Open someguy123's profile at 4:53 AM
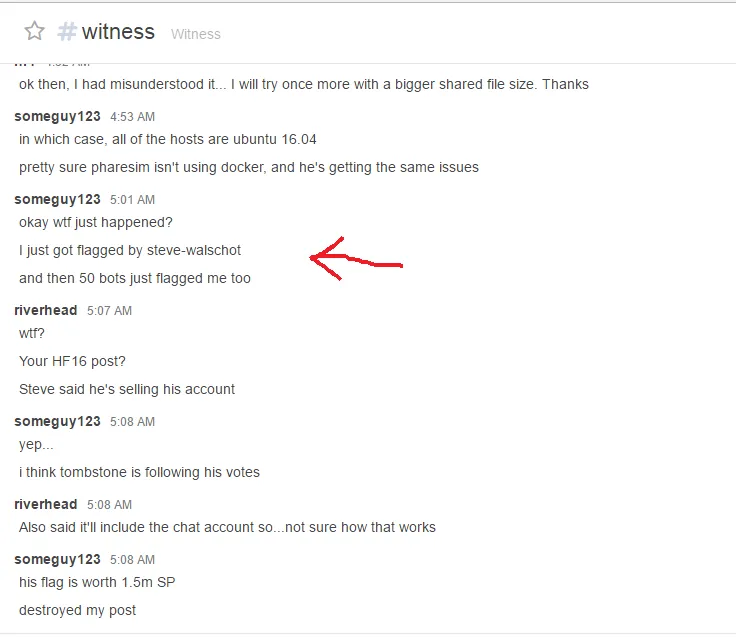The image size is (736, 637). [x=57, y=116]
